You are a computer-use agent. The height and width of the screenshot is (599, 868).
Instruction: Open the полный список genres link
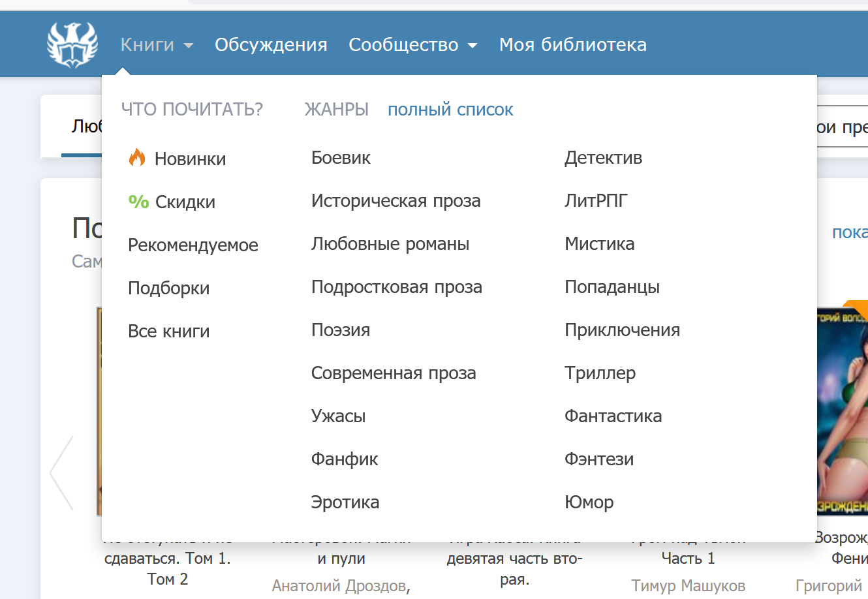point(450,110)
